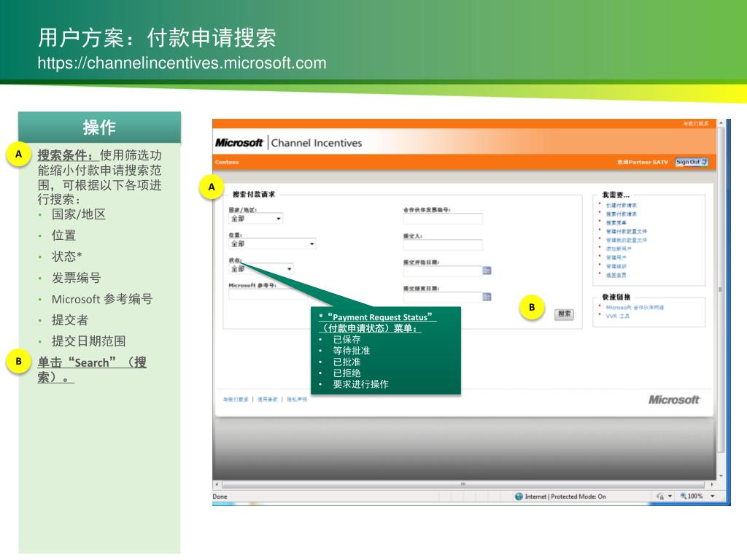
Task: Open the 创建付款请求 sidebar link
Action: click(x=622, y=205)
